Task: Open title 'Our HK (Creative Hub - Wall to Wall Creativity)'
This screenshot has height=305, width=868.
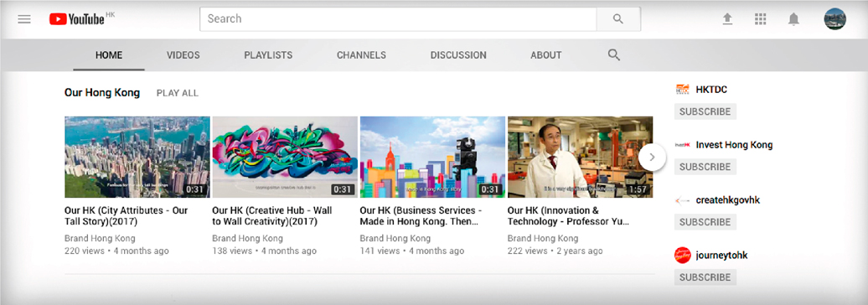Action: pyautogui.click(x=272, y=216)
